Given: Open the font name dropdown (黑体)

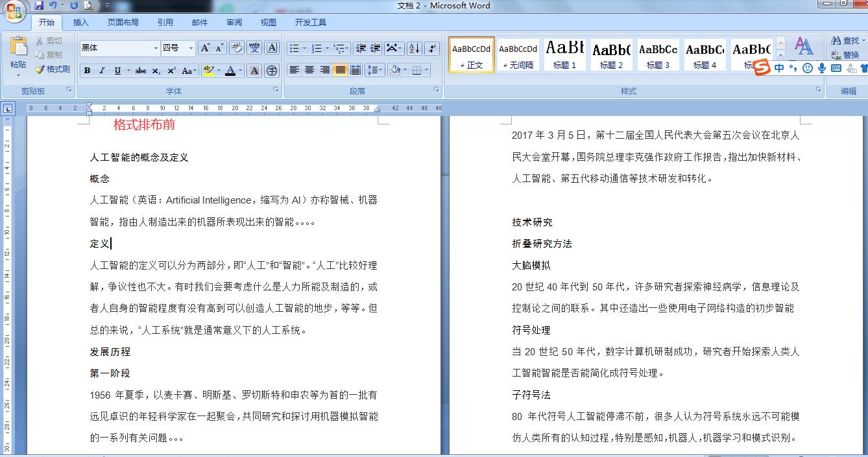Looking at the screenshot, I should coord(156,48).
